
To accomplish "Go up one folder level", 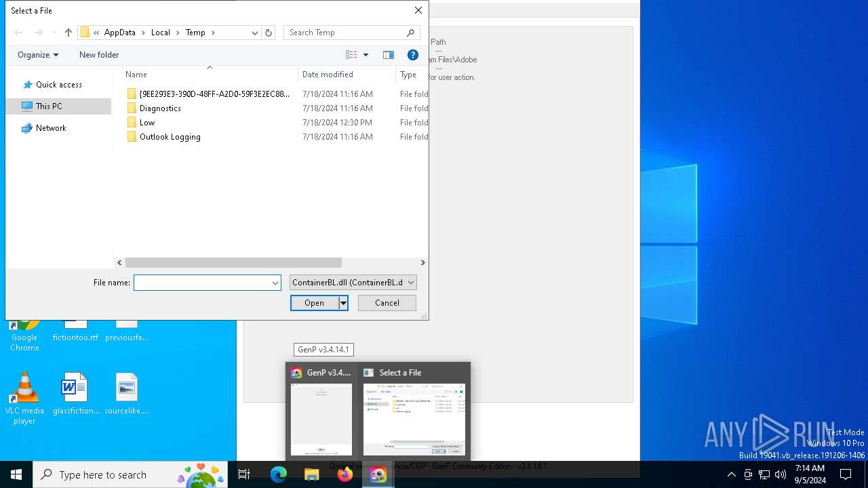I will (68, 33).
